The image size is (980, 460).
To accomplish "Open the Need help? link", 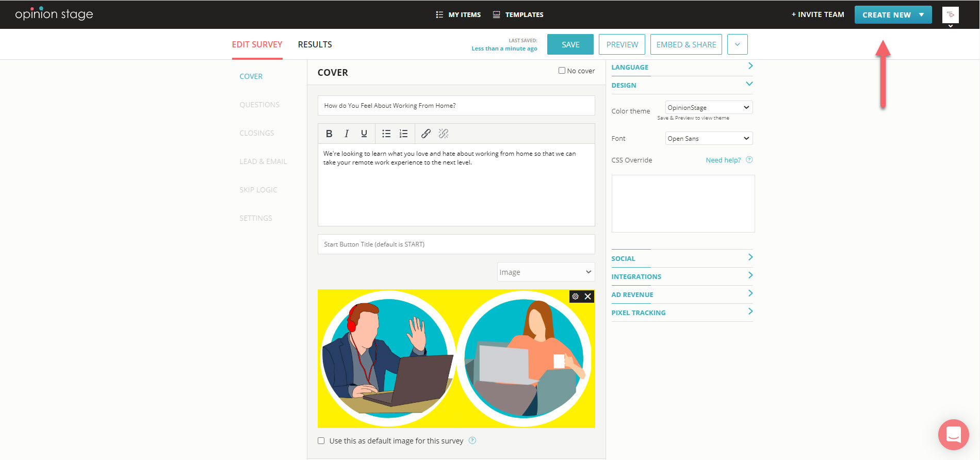I will pyautogui.click(x=723, y=160).
